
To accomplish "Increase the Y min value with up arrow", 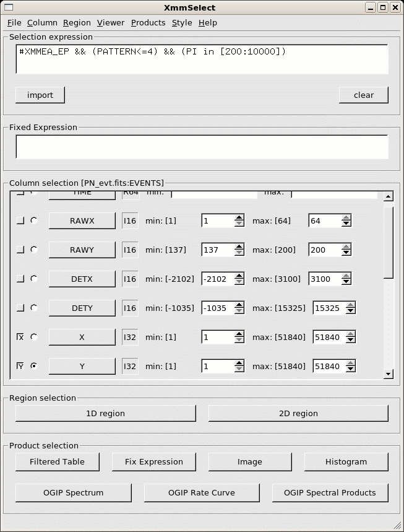I will pyautogui.click(x=239, y=363).
